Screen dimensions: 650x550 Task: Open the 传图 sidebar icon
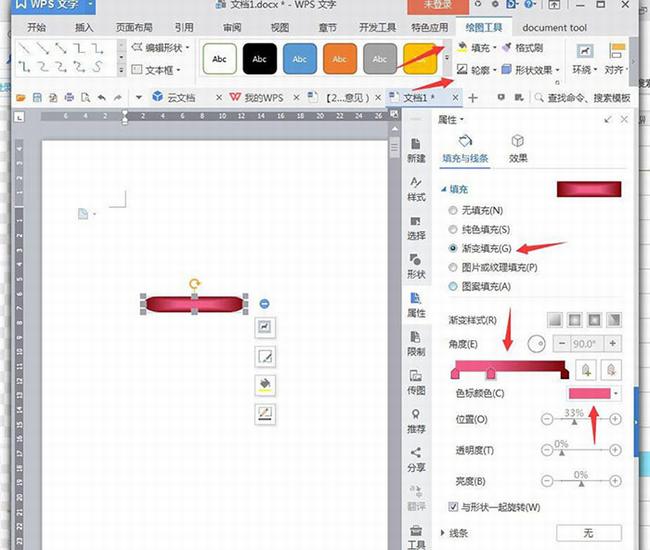click(x=416, y=382)
